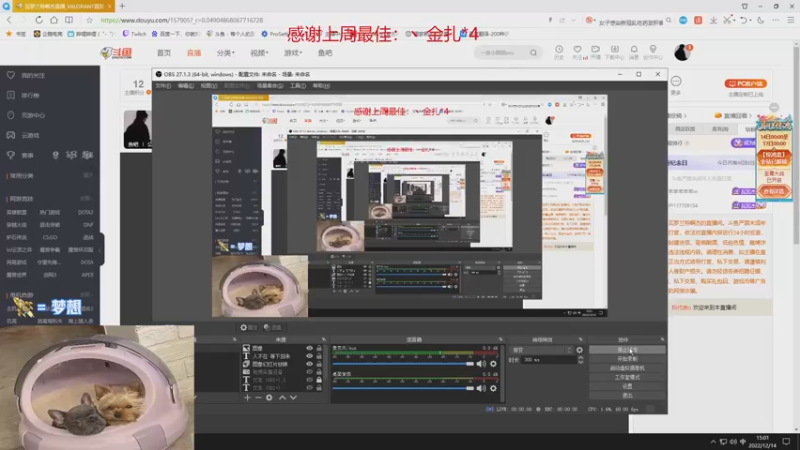
Task: Click the search magnifier icon in the Douyu header
Action: (x=533, y=53)
